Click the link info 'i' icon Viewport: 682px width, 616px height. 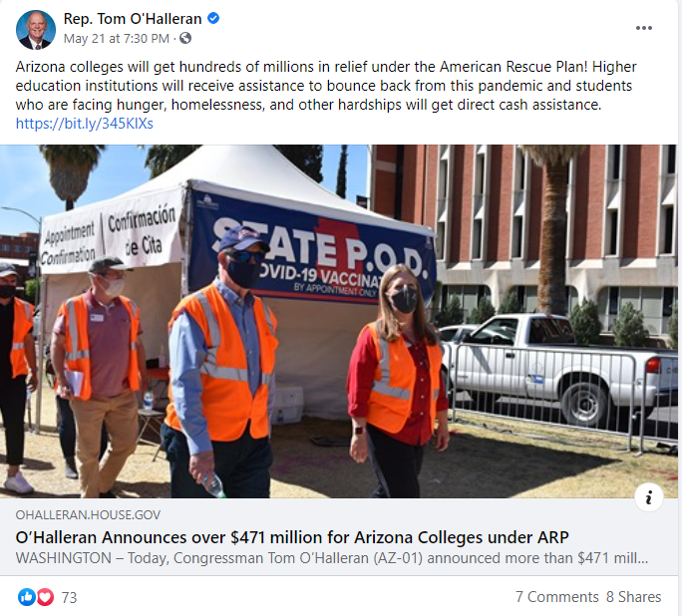(648, 496)
